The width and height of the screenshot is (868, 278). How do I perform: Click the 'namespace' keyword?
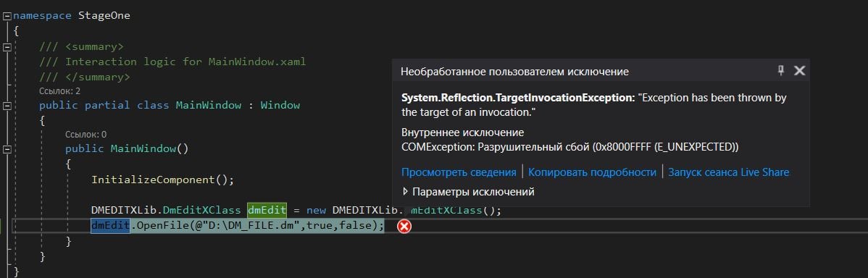pyautogui.click(x=42, y=15)
